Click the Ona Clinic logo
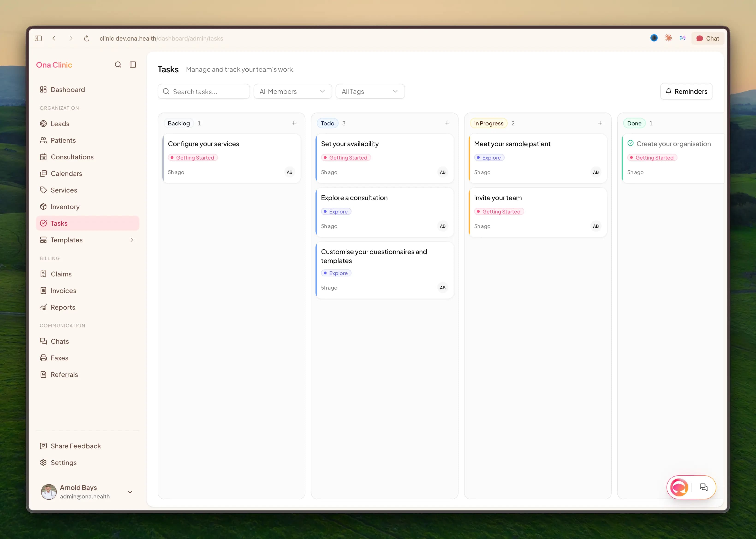756x539 pixels. point(54,65)
